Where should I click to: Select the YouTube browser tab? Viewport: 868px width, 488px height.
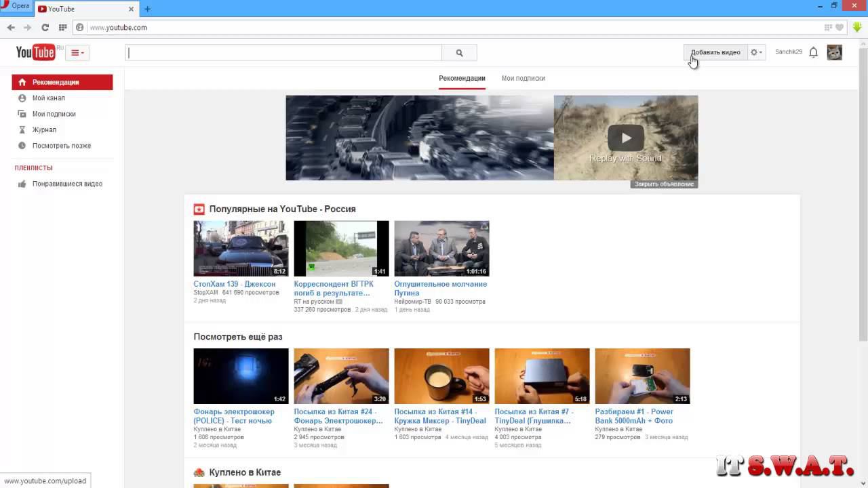click(85, 9)
